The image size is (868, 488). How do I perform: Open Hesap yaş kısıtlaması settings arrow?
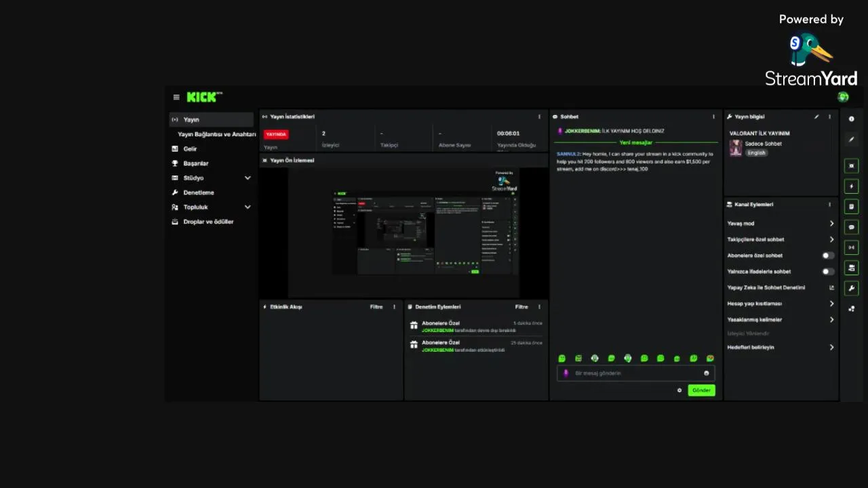[831, 304]
